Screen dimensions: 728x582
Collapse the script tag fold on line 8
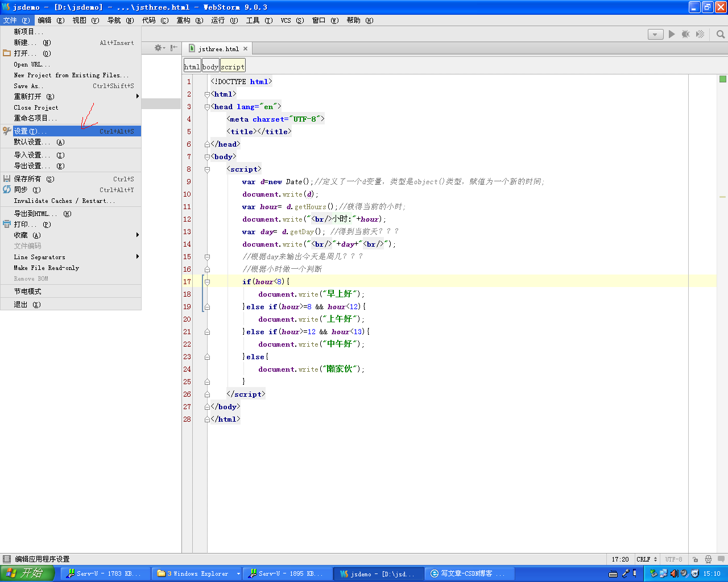(207, 169)
